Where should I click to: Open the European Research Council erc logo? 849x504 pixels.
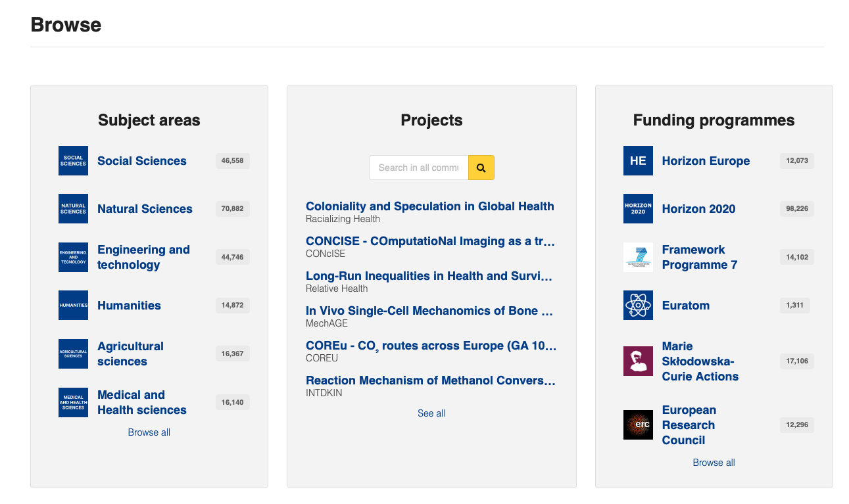pyautogui.click(x=638, y=424)
